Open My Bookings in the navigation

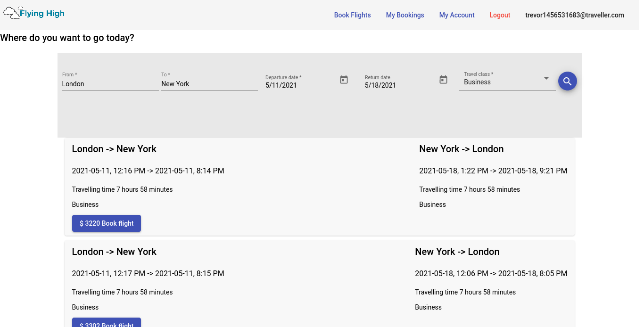pyautogui.click(x=405, y=15)
